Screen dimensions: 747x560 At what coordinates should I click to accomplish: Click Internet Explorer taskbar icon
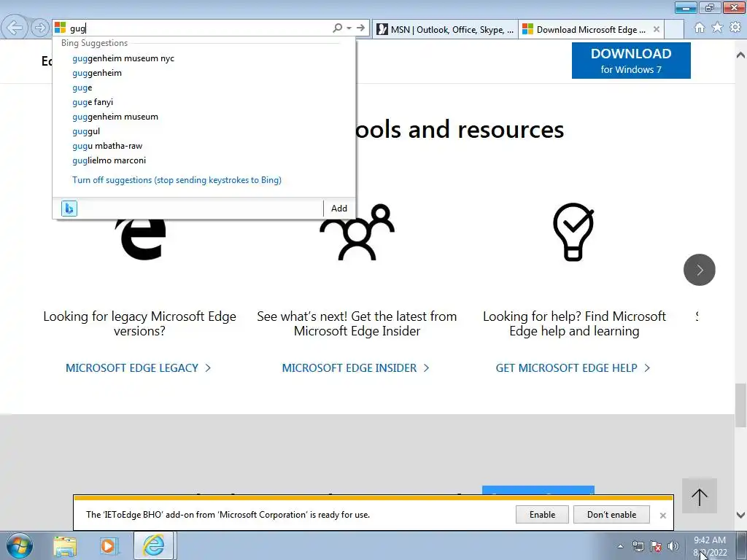coord(153,545)
